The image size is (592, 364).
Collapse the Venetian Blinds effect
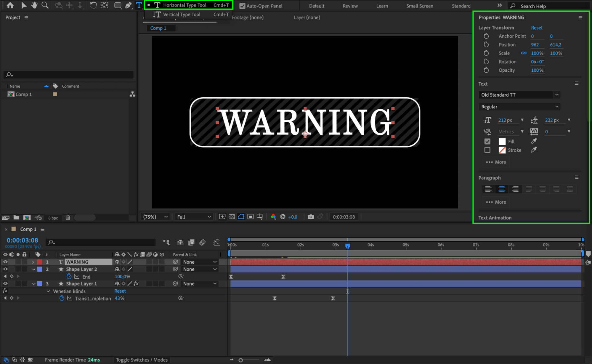click(48, 291)
